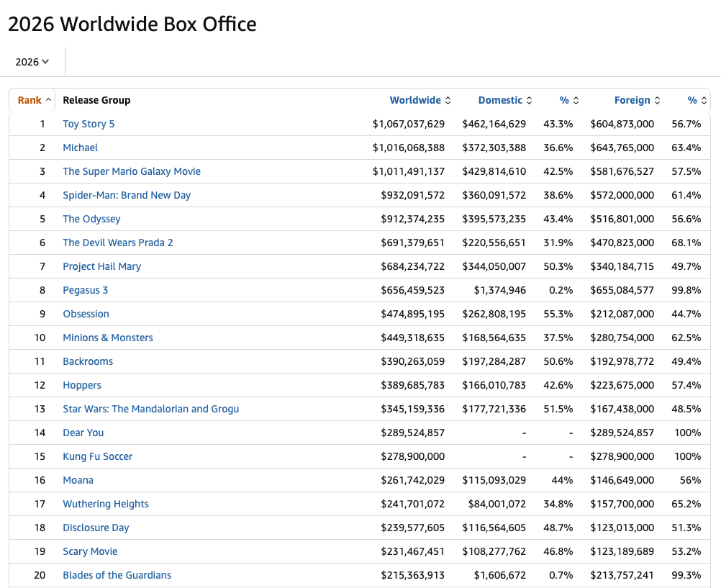Open the Moana release link
The image size is (721, 588).
click(78, 480)
